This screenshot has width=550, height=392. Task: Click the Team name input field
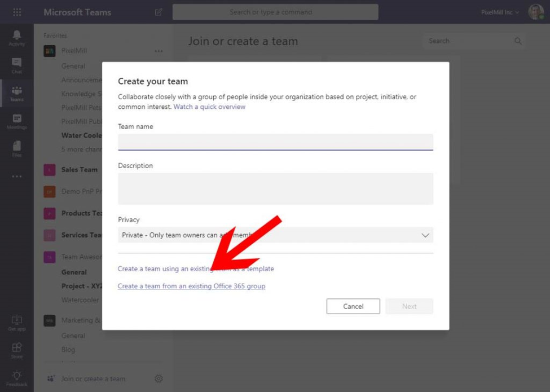[276, 142]
